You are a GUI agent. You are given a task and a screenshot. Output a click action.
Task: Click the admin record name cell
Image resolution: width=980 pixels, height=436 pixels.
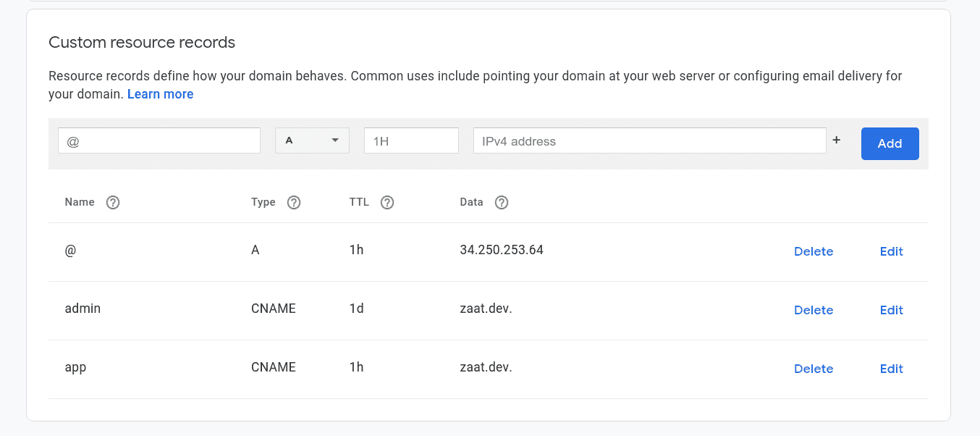83,309
